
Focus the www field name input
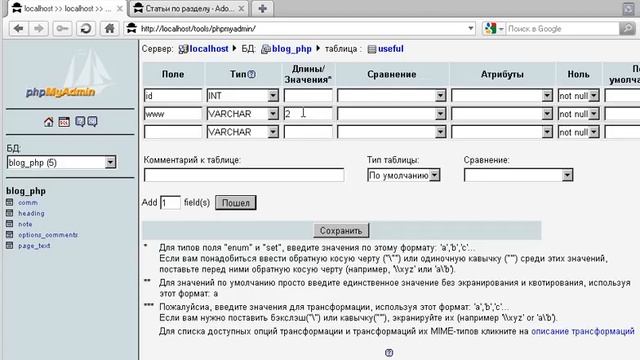(x=173, y=114)
